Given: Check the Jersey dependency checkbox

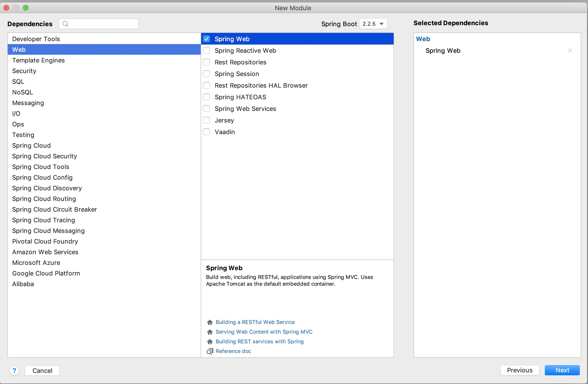Looking at the screenshot, I should 207,120.
